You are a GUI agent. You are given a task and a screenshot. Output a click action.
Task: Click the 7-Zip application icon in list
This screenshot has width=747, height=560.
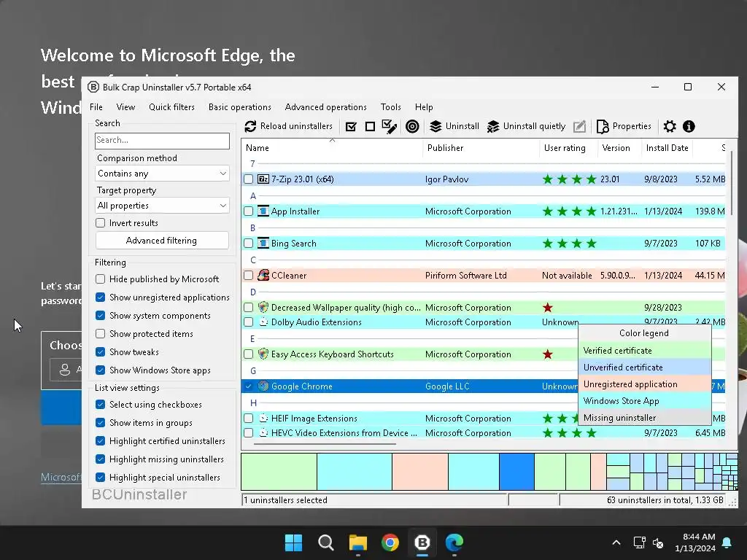(263, 179)
